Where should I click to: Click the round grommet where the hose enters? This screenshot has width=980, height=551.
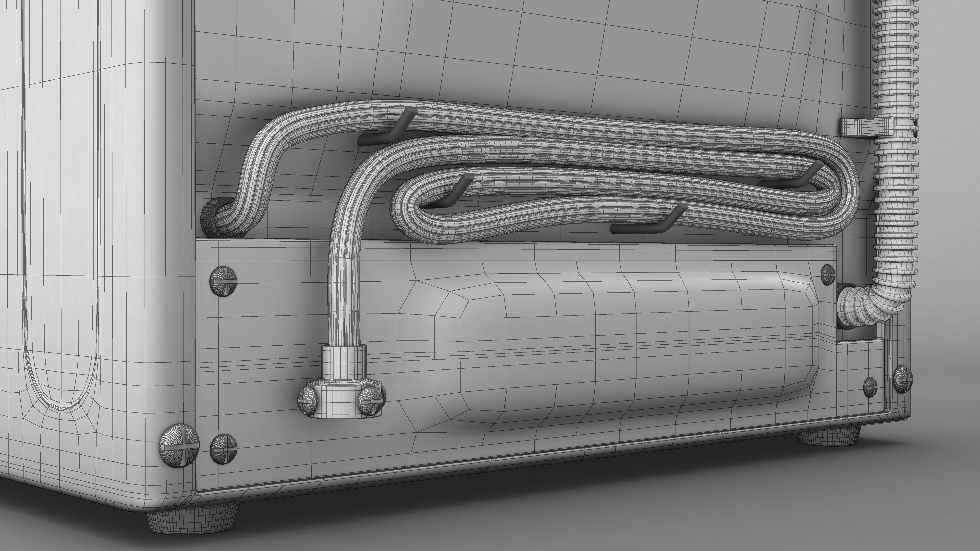point(208,218)
